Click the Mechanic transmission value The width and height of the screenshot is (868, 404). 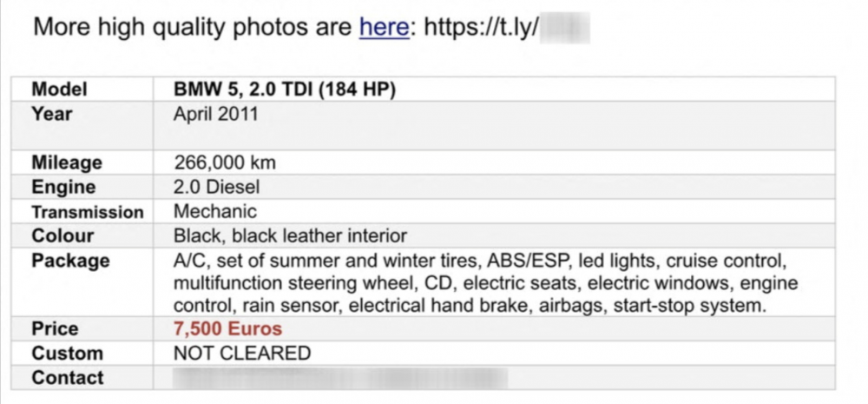(x=214, y=211)
